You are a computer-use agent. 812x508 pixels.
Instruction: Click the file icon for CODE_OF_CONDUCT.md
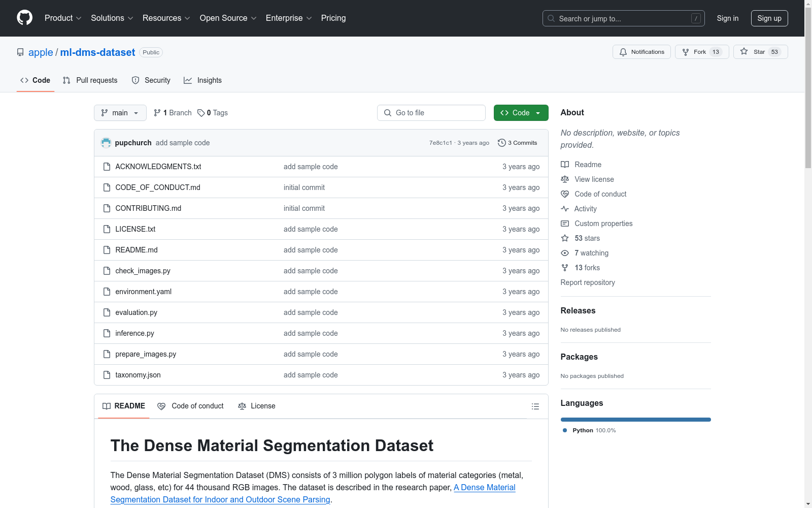tap(107, 187)
